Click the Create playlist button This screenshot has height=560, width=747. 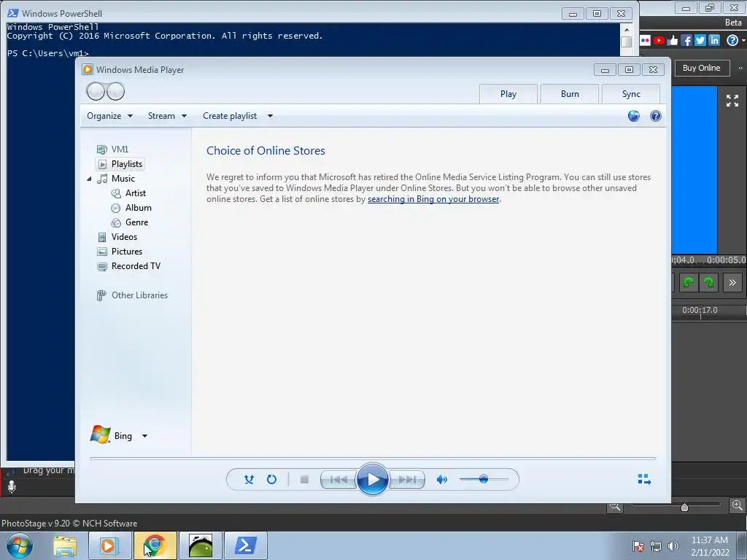point(230,116)
